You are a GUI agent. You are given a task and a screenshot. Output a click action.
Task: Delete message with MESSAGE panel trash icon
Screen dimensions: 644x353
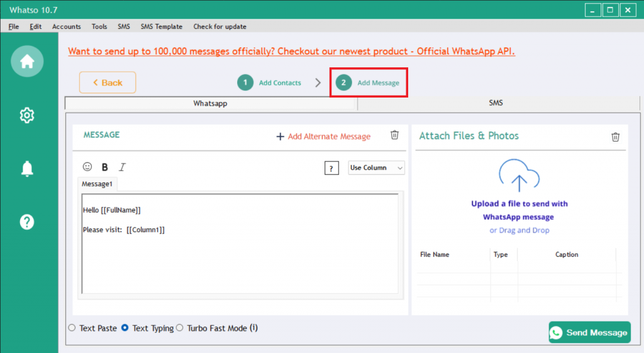[x=394, y=135]
